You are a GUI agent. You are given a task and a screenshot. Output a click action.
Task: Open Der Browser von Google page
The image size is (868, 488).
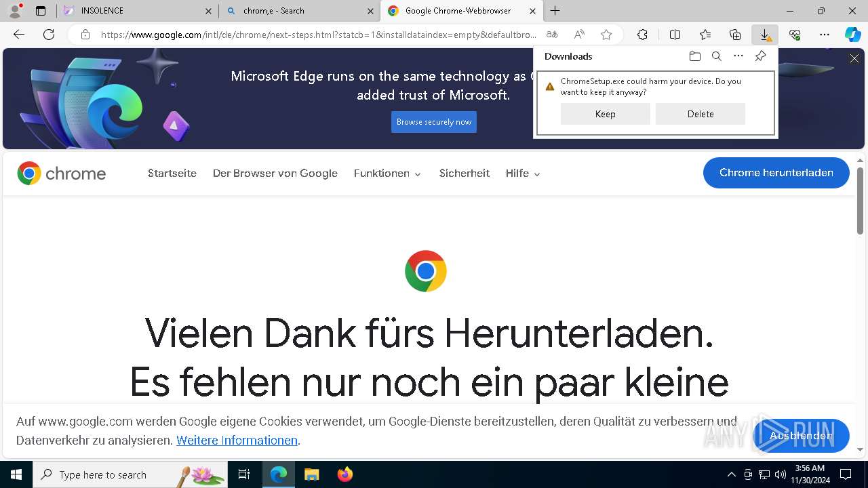275,174
